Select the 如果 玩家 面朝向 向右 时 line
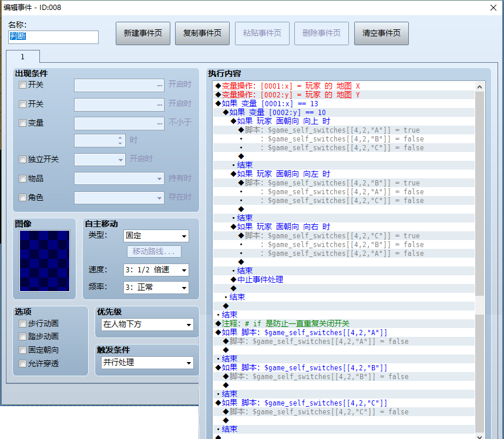504x439 pixels. (x=344, y=227)
